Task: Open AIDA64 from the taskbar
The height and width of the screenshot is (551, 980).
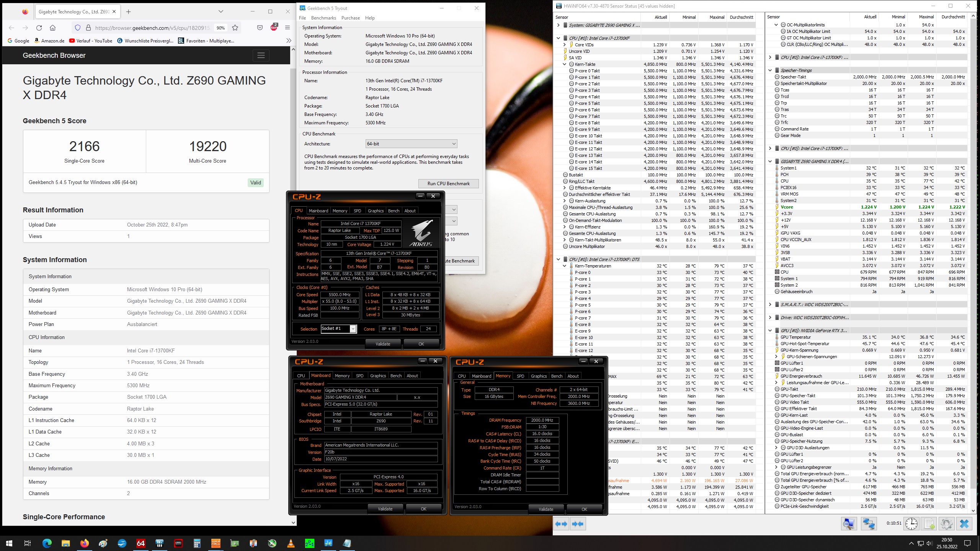Action: point(140,543)
